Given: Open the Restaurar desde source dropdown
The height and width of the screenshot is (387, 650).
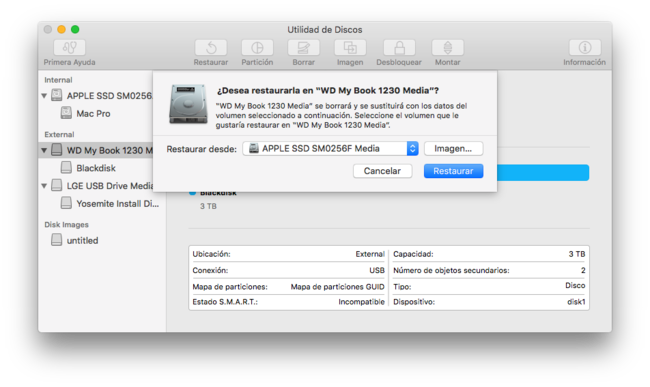Looking at the screenshot, I should click(330, 148).
